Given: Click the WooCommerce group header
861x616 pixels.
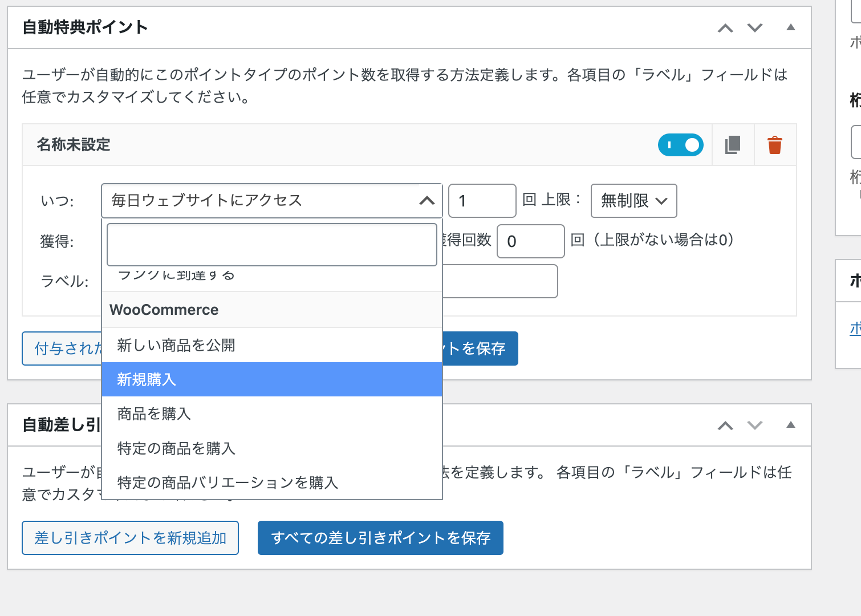Looking at the screenshot, I should tap(272, 310).
